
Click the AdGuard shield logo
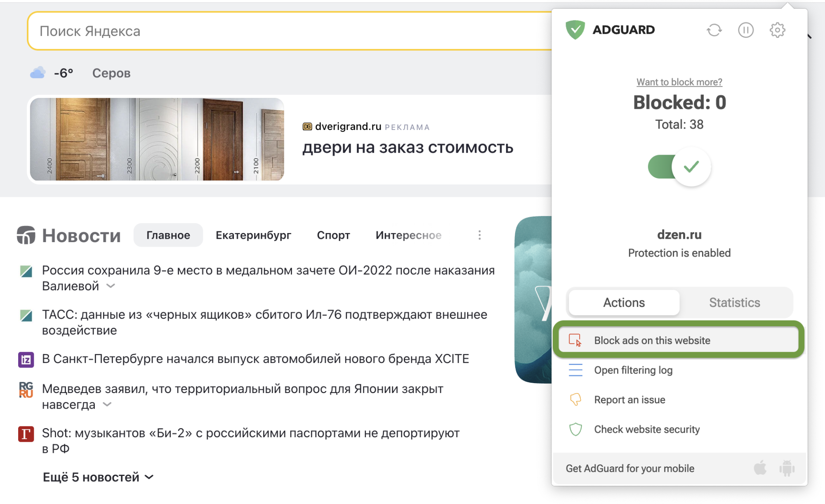(575, 29)
